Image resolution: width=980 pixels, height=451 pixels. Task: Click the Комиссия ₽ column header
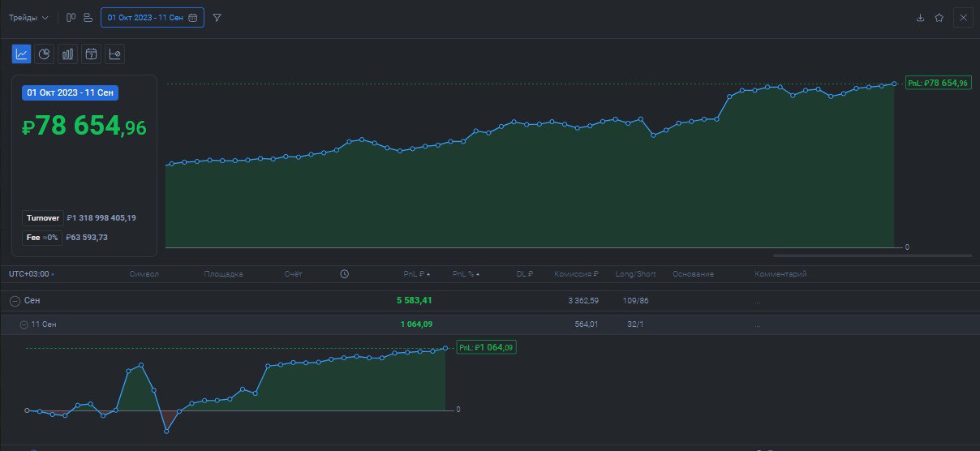(576, 274)
